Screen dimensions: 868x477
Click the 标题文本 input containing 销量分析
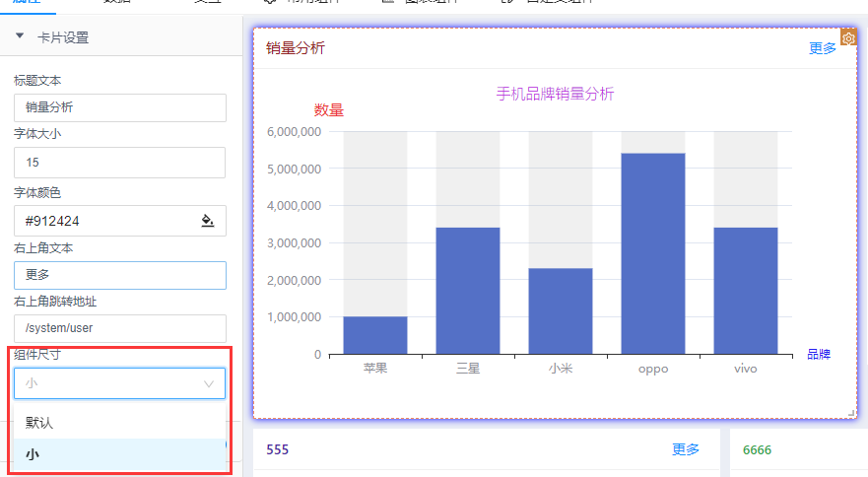120,107
